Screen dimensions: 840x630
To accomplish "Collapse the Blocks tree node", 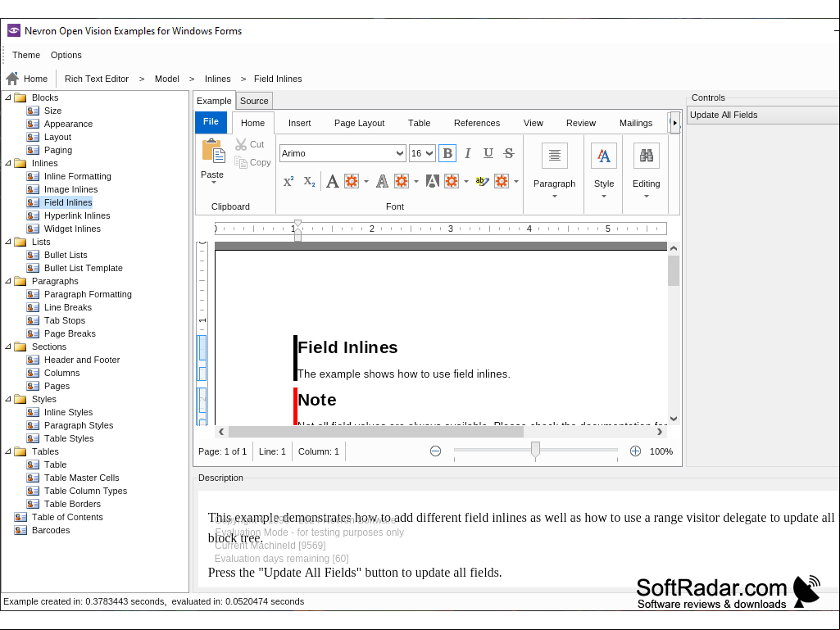I will point(8,97).
